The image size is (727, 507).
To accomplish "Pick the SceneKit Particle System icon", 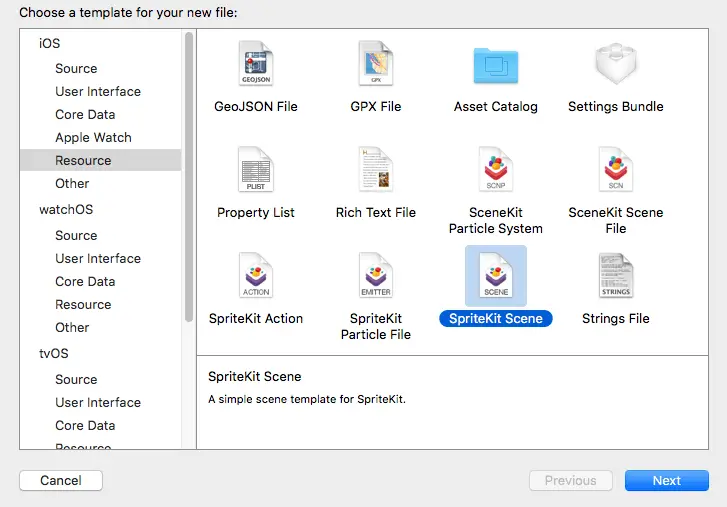I will [495, 172].
